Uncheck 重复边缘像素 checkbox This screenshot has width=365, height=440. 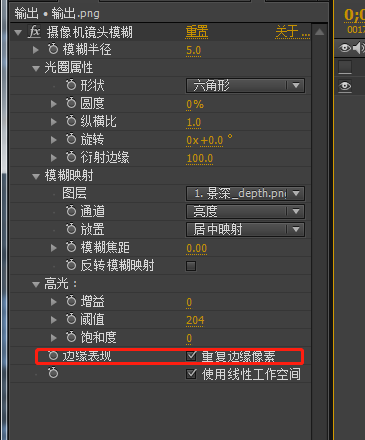coord(191,356)
